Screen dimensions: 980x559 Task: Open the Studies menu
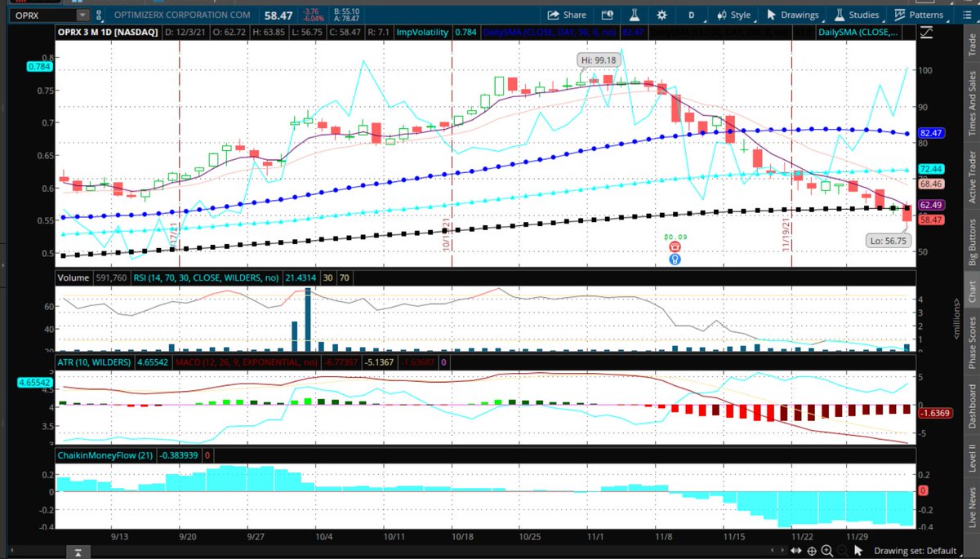click(x=856, y=15)
